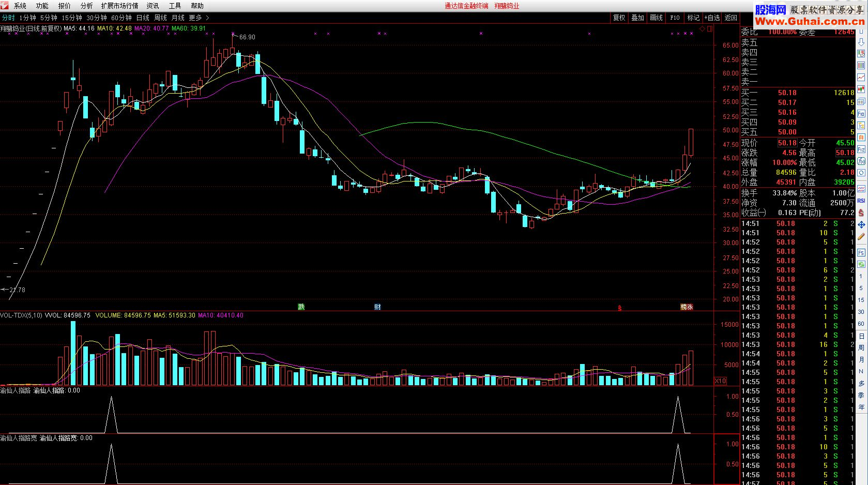Screen dimensions: 868x485
Task: Open the 报价 menu
Action: 65,6
